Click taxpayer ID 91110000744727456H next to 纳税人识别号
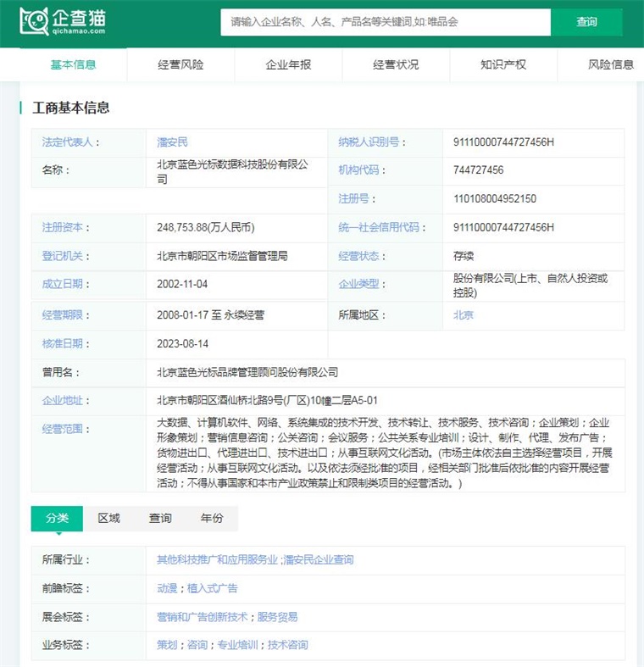 coord(503,142)
